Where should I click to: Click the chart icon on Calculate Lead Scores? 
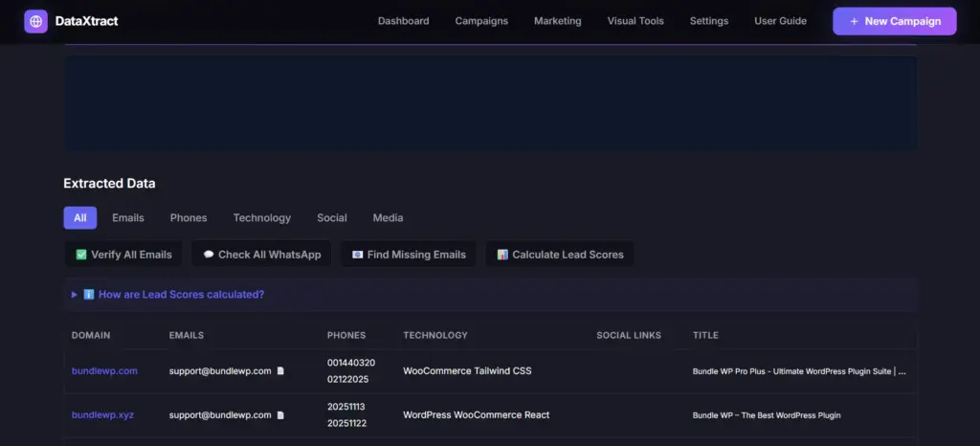point(502,255)
